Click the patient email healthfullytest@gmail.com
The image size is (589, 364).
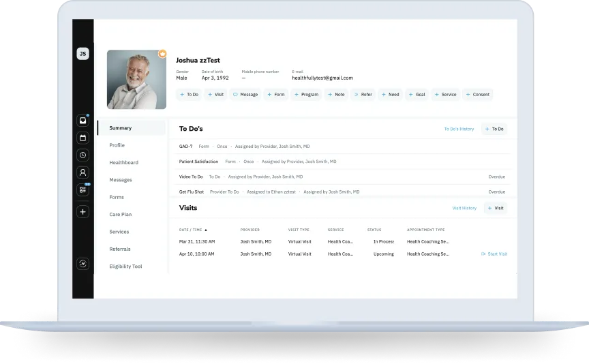click(322, 78)
